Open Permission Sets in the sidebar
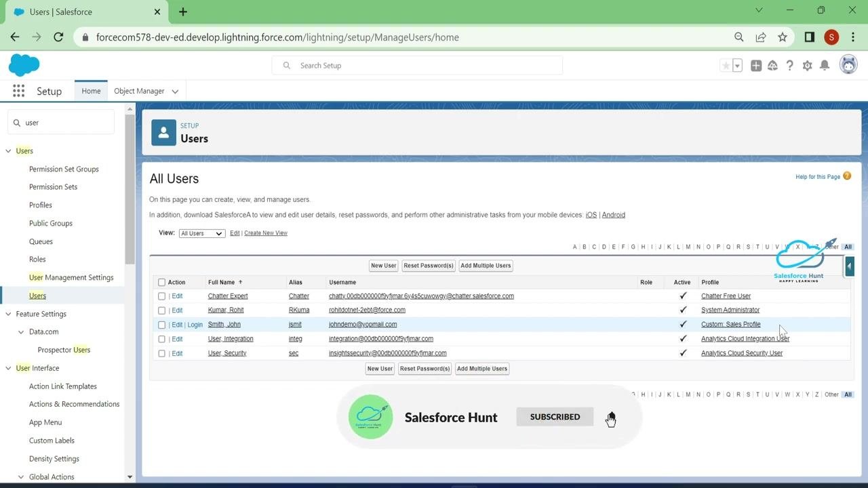Viewport: 868px width, 488px height. point(53,187)
